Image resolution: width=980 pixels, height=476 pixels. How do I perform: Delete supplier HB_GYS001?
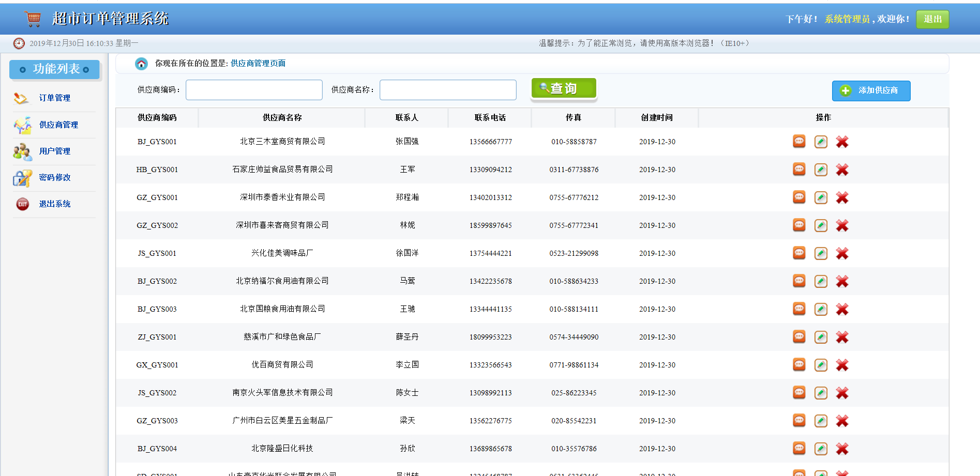[842, 170]
